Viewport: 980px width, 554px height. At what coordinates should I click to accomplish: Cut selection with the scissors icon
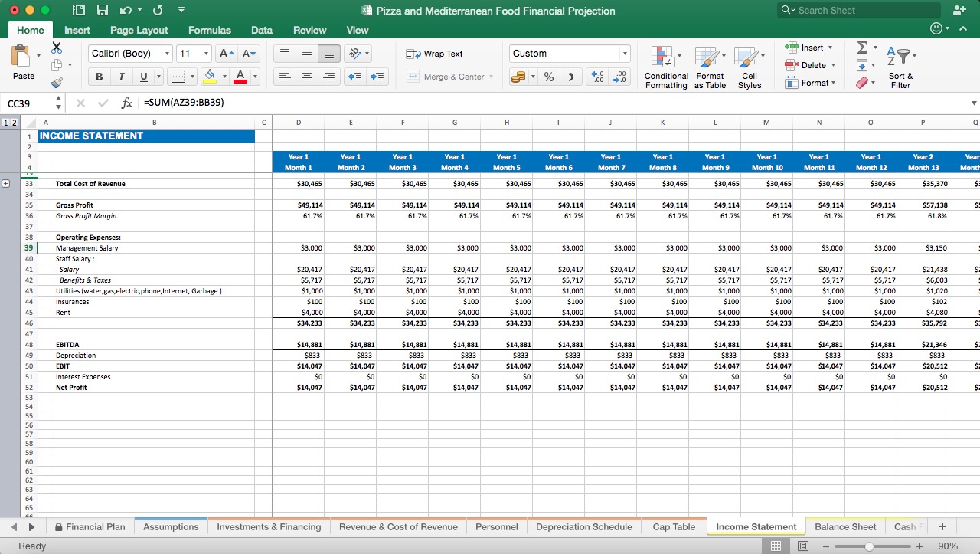[x=56, y=47]
